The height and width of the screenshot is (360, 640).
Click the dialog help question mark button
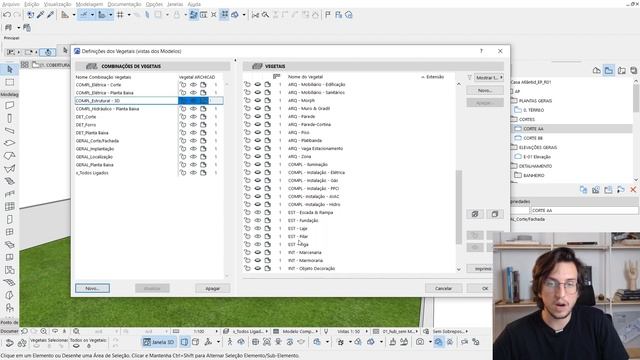click(481, 51)
